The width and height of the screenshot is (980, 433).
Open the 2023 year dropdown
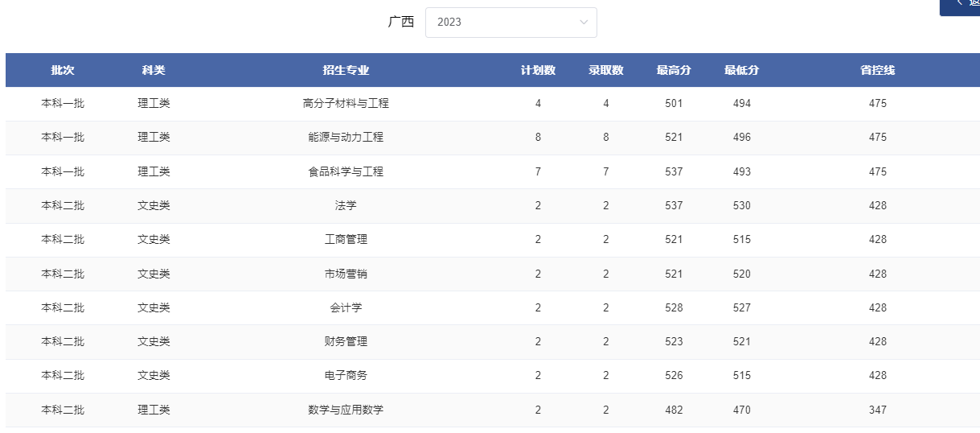coord(511,23)
